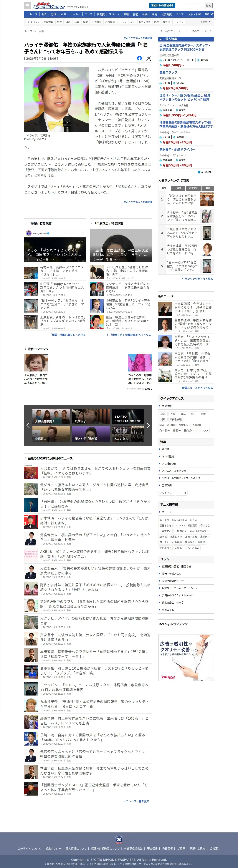Switch ranking to 最新 tab
Viewport: 238px width, 868px height.
[164, 188]
